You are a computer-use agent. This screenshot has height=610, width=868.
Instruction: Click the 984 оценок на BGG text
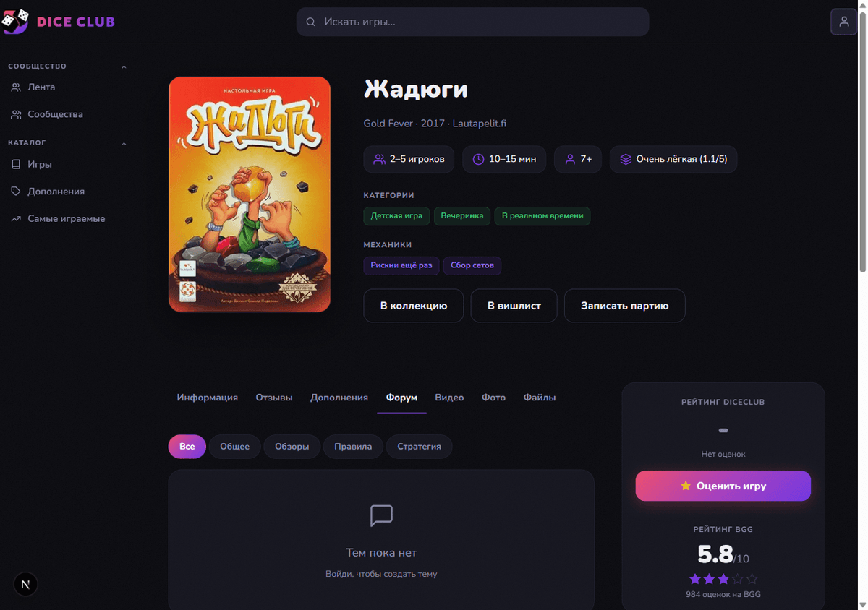tap(723, 595)
